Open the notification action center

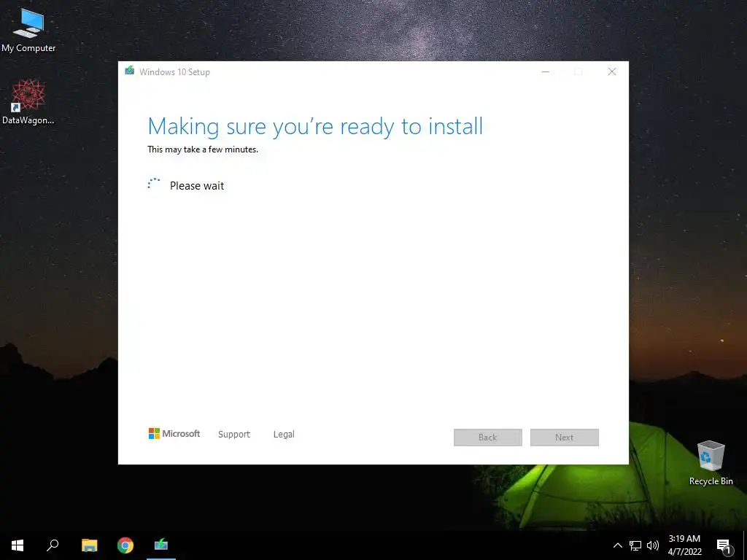[724, 545]
